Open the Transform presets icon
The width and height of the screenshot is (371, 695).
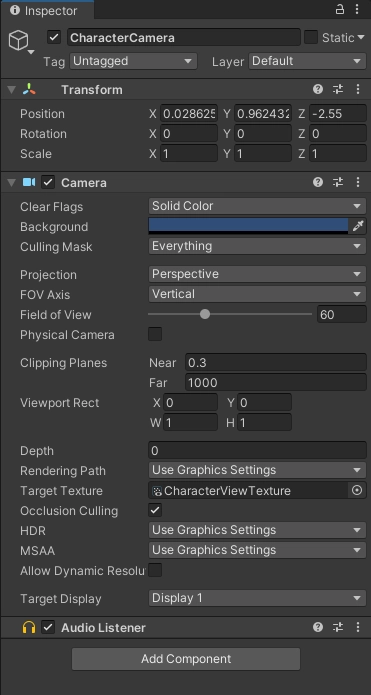[x=338, y=90]
